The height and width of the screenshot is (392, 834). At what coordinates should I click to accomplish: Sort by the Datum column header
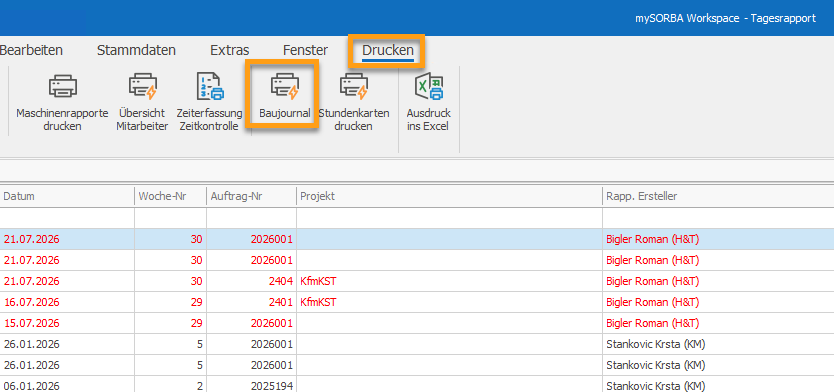pyautogui.click(x=67, y=196)
